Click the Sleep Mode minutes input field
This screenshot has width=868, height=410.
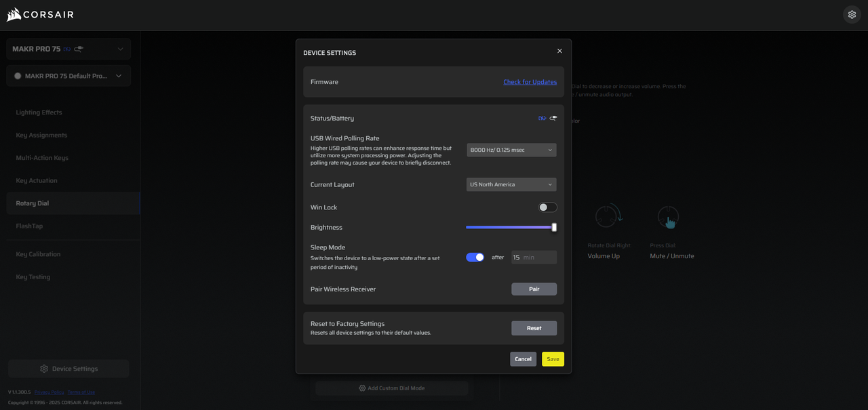click(534, 258)
